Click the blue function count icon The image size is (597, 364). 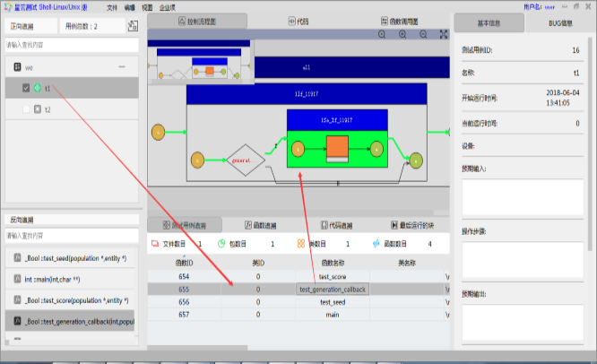(x=376, y=244)
